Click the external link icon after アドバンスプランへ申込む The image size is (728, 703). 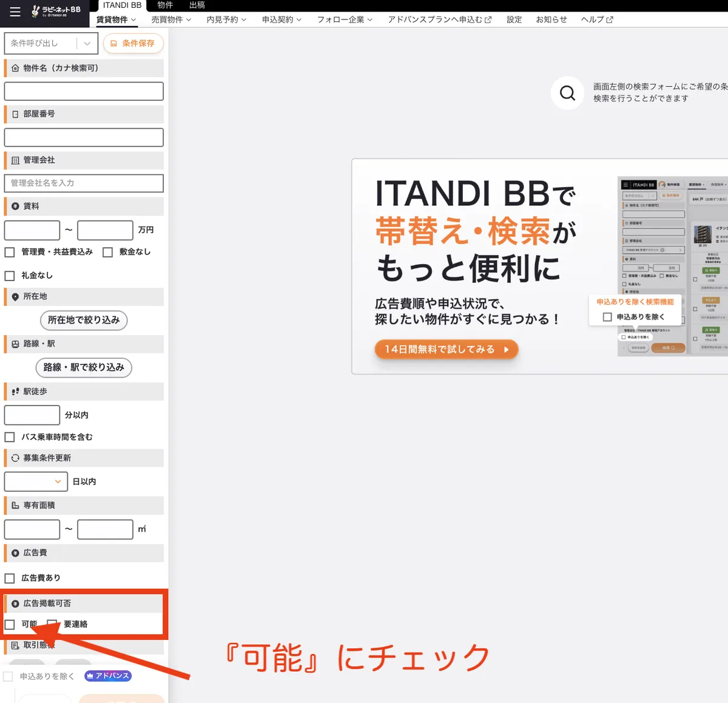tap(488, 19)
